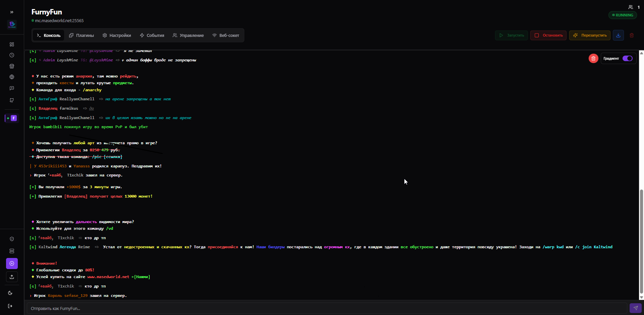Click the download console log icon
The width and height of the screenshot is (644, 315).
click(x=618, y=35)
